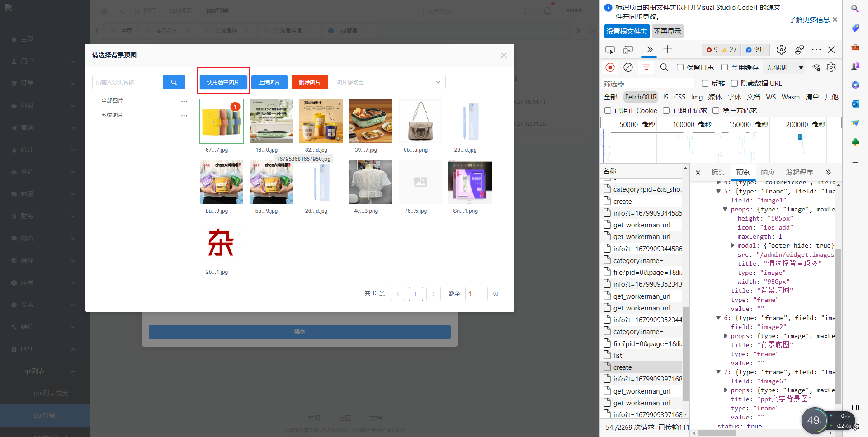The image size is (868, 437).
Task: Click 上传图片 button
Action: 269,82
